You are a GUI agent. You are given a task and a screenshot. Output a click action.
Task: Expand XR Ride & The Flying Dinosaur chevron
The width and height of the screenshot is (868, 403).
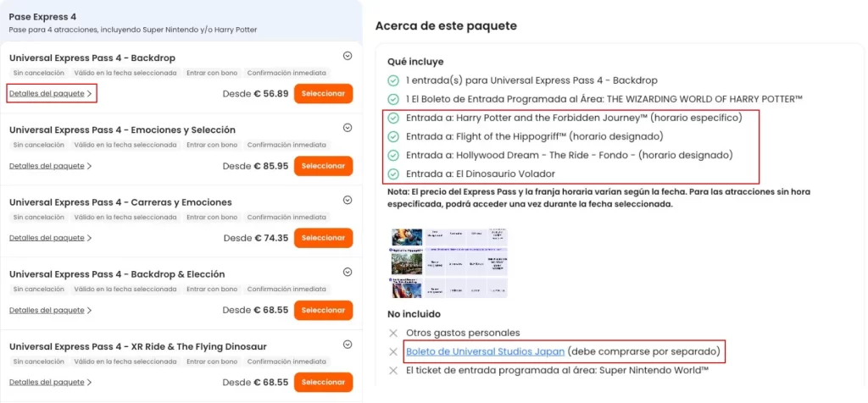point(348,344)
